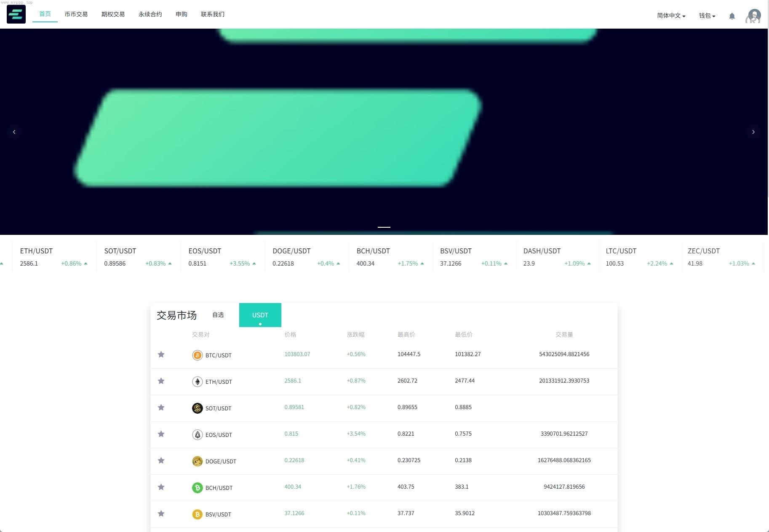Advance the banner with the right arrow
769x532 pixels.
[x=753, y=132]
